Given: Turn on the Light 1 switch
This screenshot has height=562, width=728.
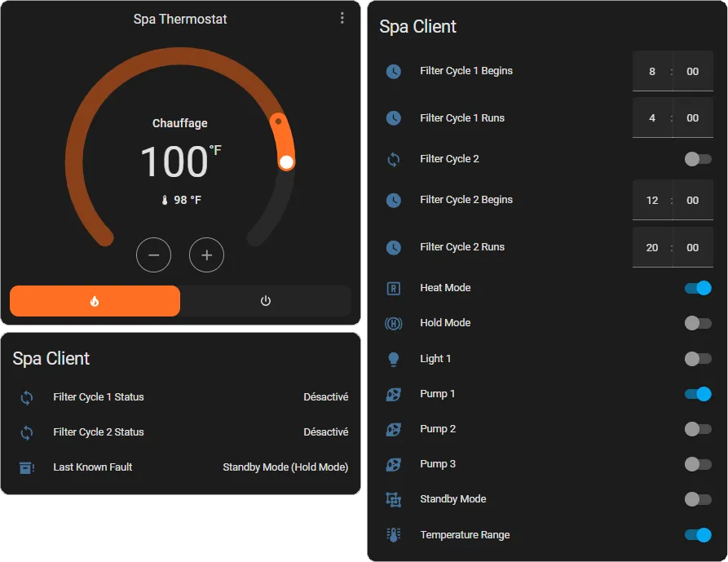Looking at the screenshot, I should coord(697,359).
